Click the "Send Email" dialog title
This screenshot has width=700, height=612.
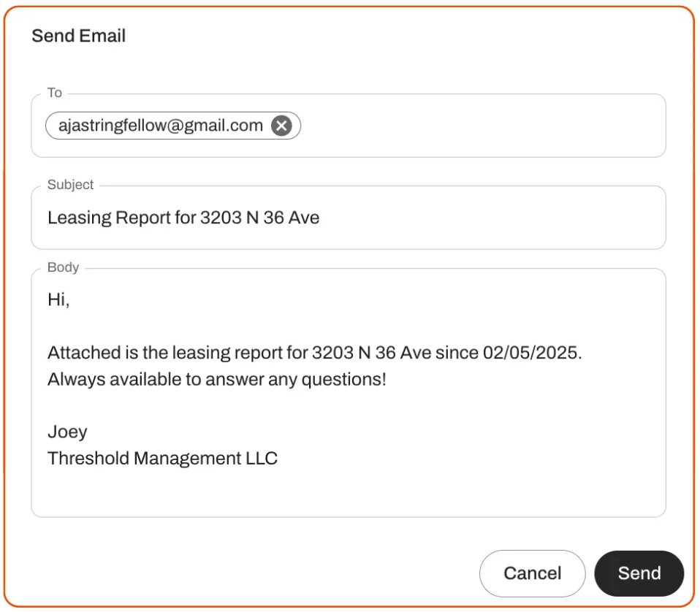(x=79, y=36)
